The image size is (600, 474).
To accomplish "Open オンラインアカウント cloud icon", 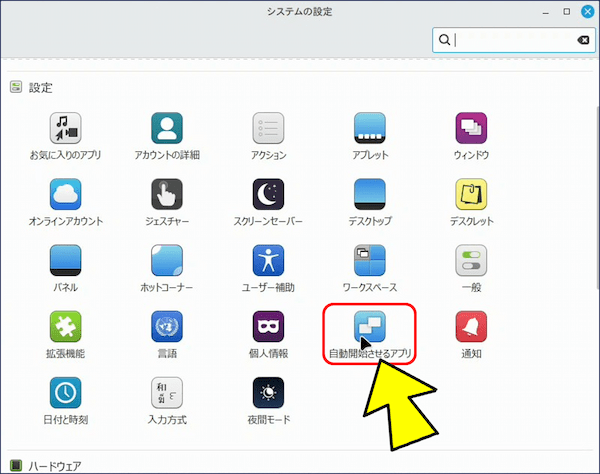I will coord(65,194).
